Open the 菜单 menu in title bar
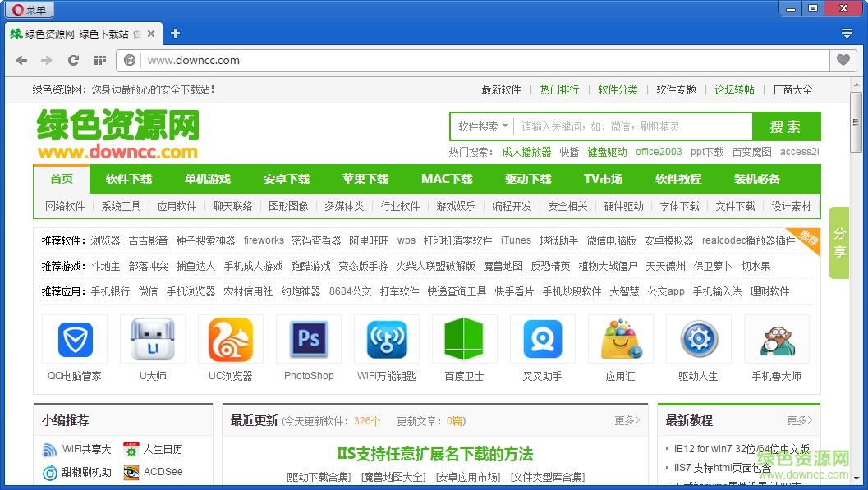The height and width of the screenshot is (490, 868). coord(29,9)
